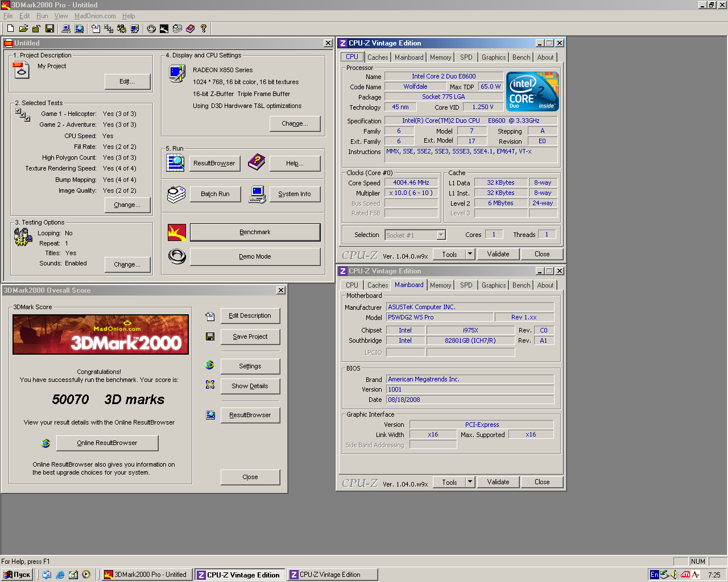The height and width of the screenshot is (582, 728).
Task: Switch to Caches tab in upper CPU-Z window
Action: (378, 57)
